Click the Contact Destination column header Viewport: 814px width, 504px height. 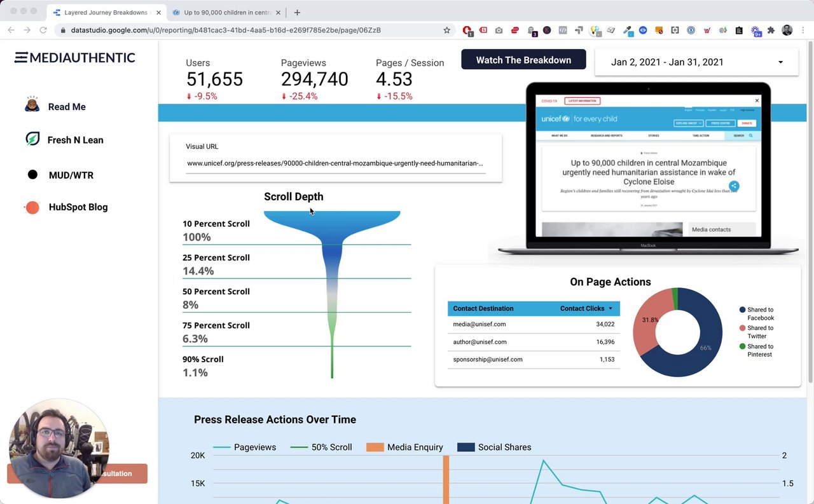(x=483, y=308)
